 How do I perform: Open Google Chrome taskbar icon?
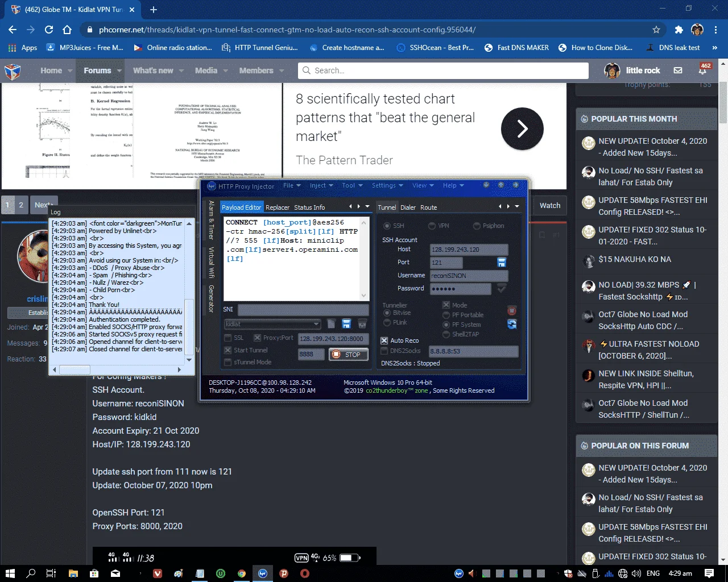click(242, 573)
